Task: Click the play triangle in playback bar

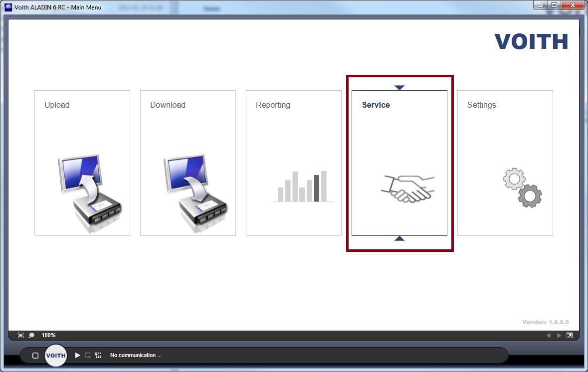Action: (x=78, y=355)
